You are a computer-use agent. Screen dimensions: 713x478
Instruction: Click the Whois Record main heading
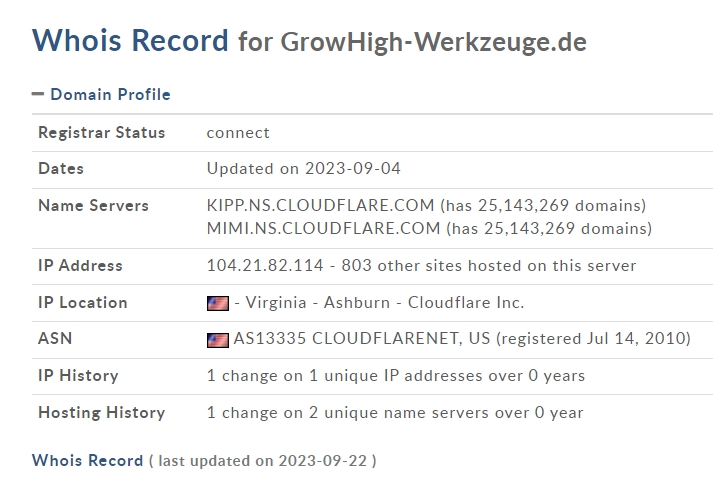coord(130,40)
